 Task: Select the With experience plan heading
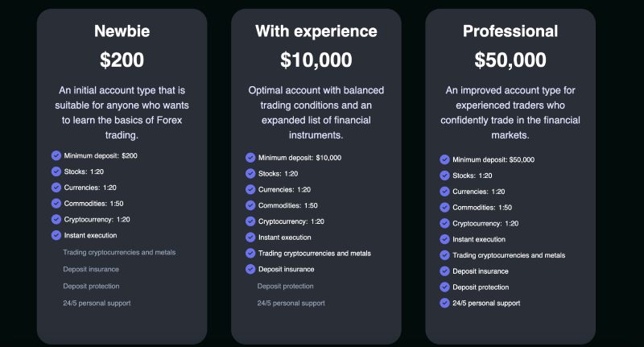pyautogui.click(x=316, y=31)
